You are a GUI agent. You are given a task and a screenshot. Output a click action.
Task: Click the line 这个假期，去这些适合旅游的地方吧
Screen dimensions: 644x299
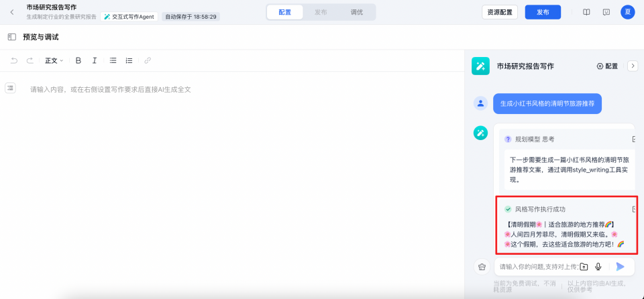click(564, 244)
